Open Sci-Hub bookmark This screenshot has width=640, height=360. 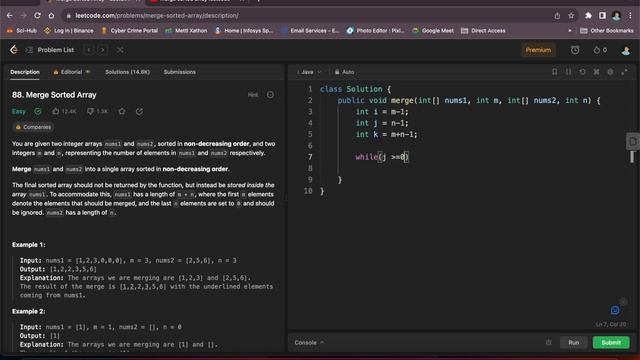pyautogui.click(x=22, y=31)
